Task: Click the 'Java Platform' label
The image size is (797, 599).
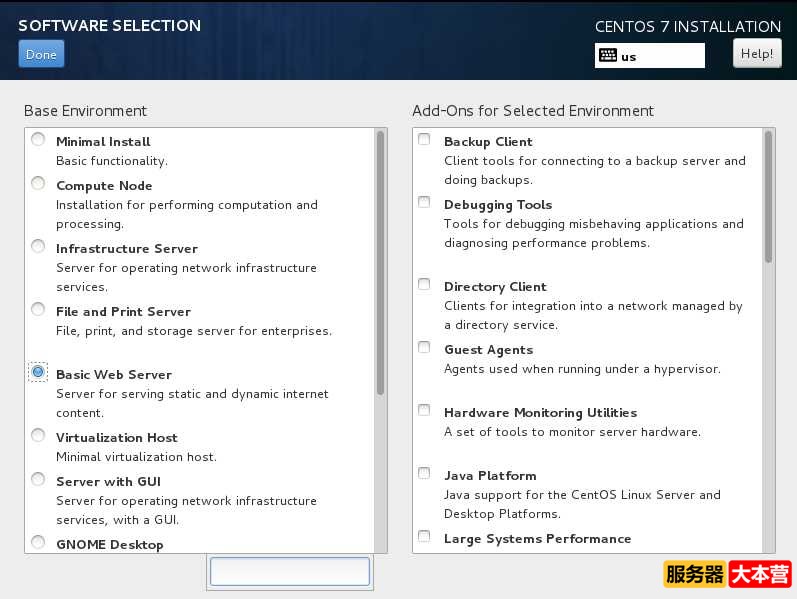Action: [x=490, y=476]
